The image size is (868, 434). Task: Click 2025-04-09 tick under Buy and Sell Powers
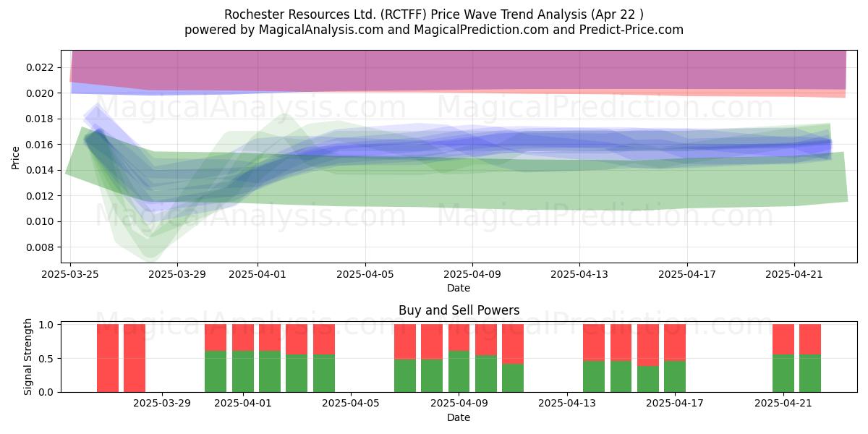(459, 404)
